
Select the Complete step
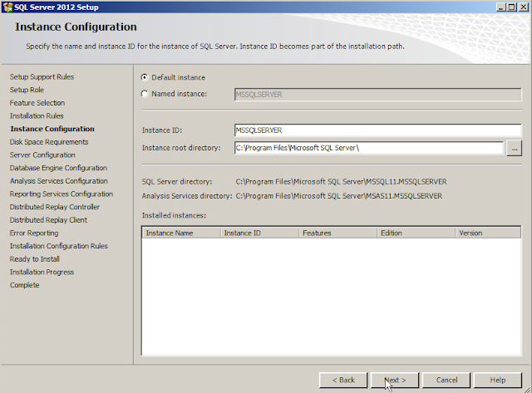pos(24,285)
